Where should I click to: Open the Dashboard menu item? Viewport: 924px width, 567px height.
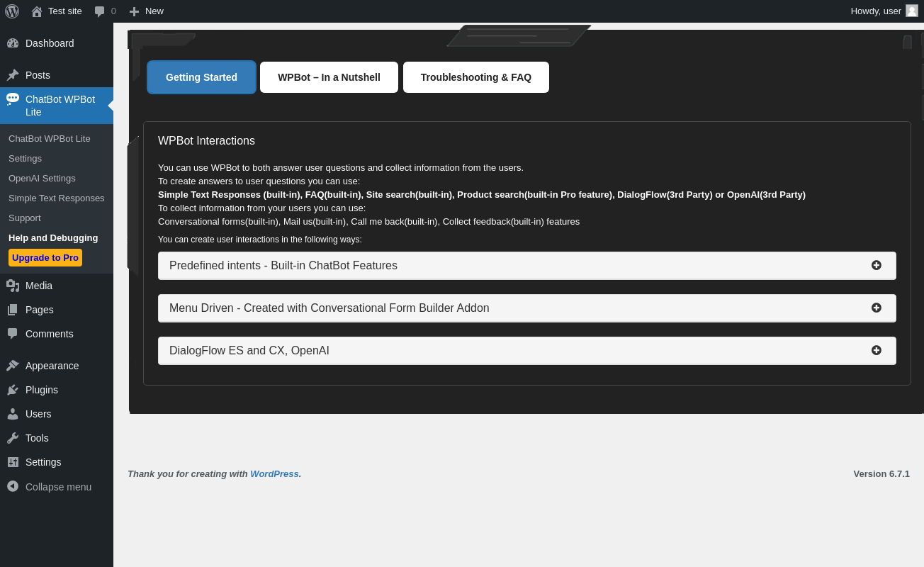coord(57,43)
